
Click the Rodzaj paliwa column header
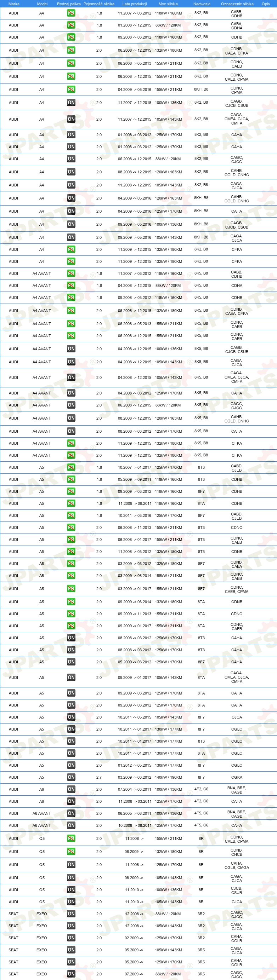click(x=69, y=4)
